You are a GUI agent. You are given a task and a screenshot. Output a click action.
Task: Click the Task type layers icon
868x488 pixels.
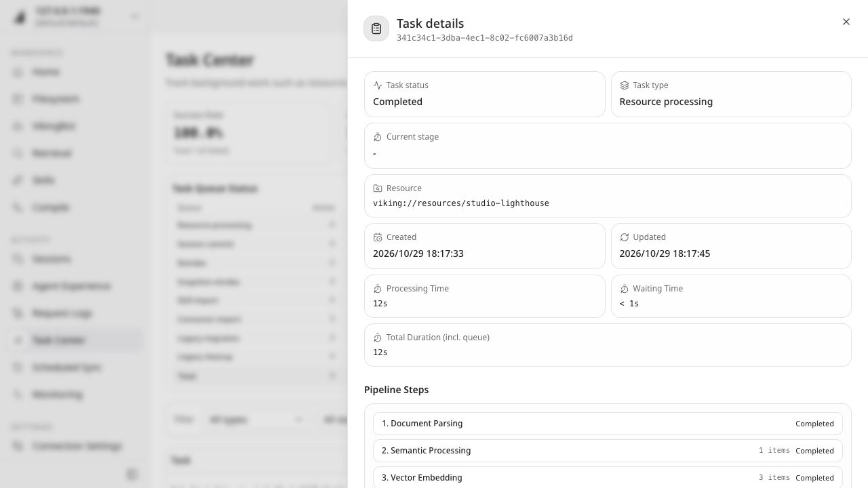point(625,85)
